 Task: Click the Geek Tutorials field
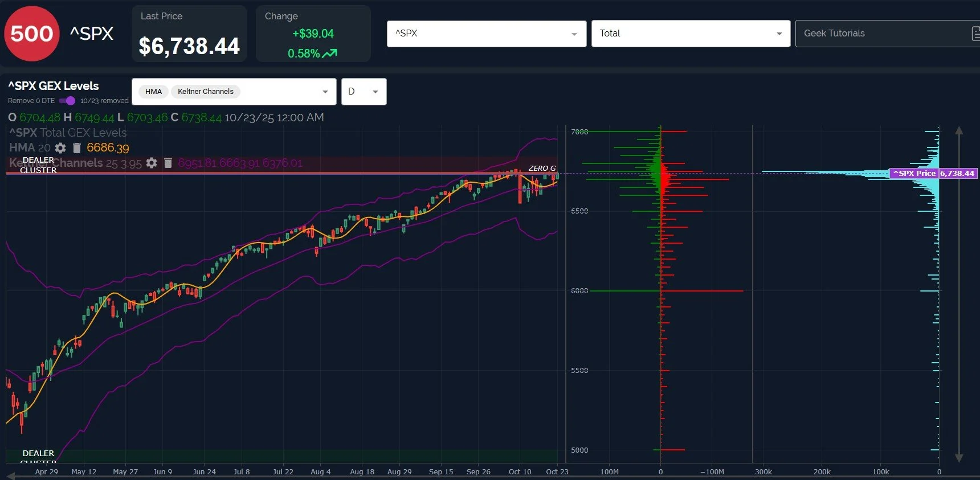[887, 34]
